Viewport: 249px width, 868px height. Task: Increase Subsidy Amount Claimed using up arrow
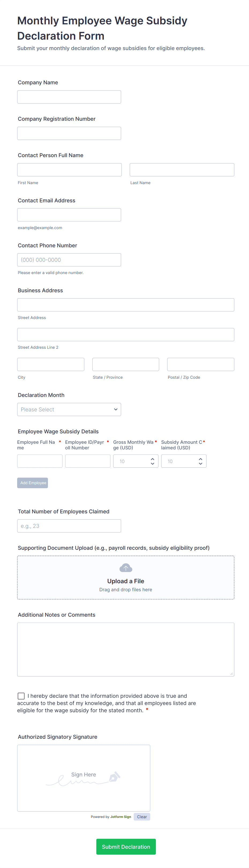tap(201, 458)
